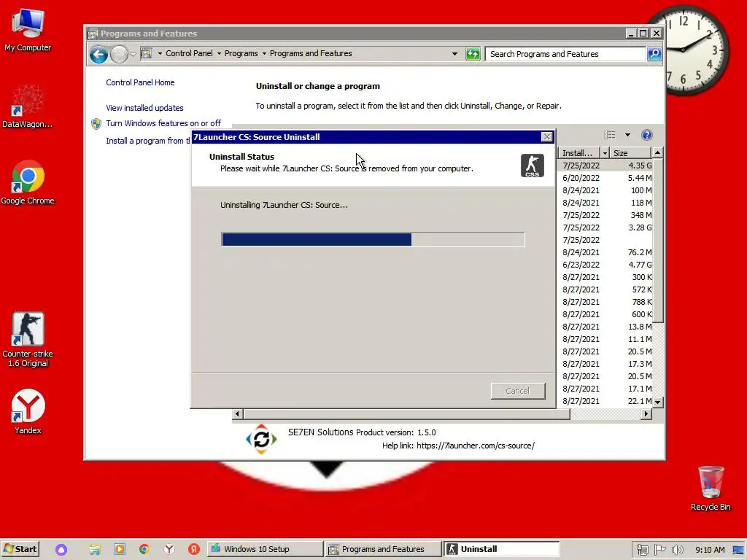Click the search magnifier icon
747x560 pixels.
[654, 54]
